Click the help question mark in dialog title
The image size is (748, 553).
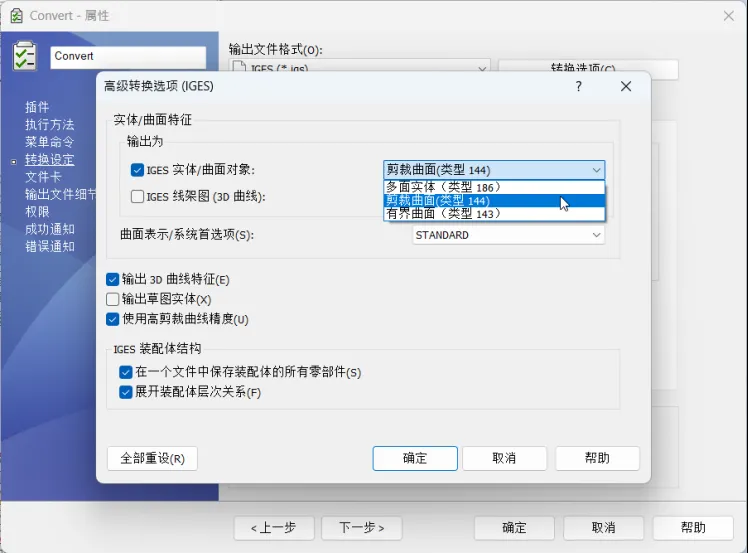(x=579, y=87)
